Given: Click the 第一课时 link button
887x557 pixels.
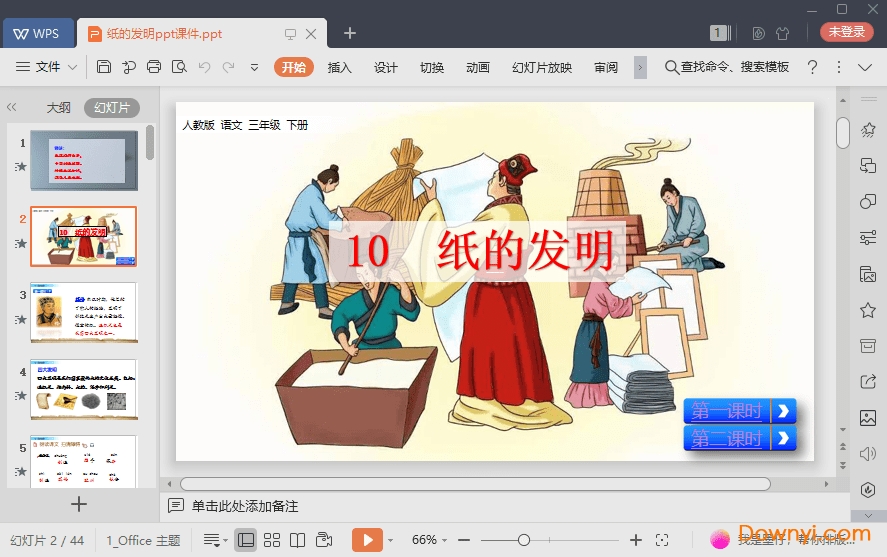Looking at the screenshot, I should (740, 411).
